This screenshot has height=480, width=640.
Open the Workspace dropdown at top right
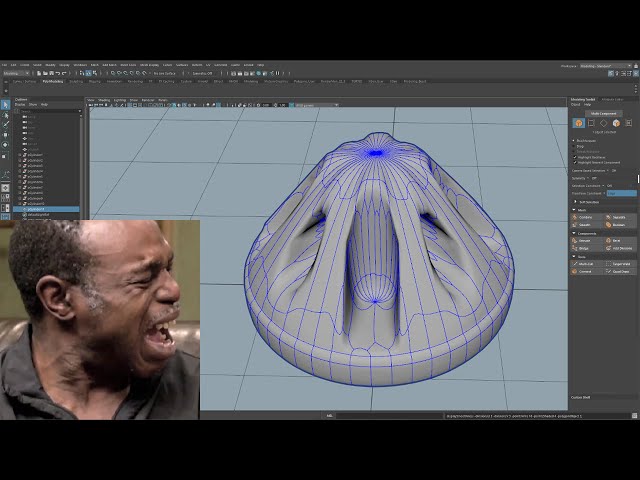tap(606, 66)
